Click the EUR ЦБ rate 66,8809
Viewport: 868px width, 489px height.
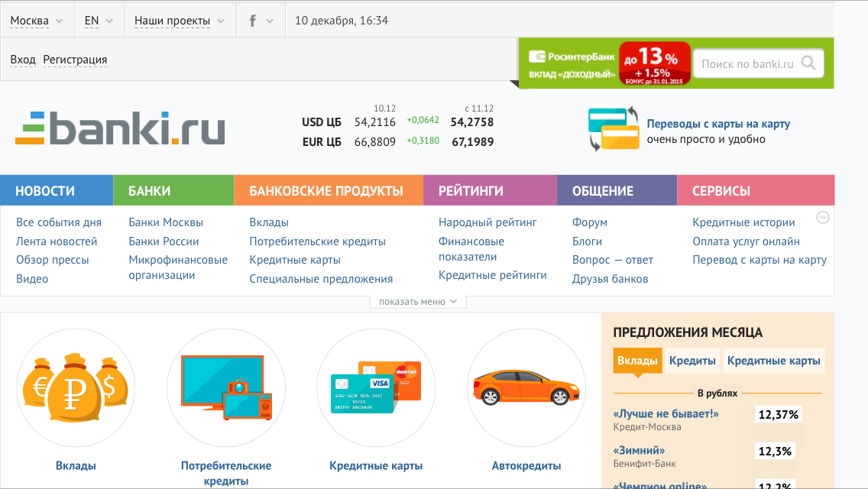[374, 142]
